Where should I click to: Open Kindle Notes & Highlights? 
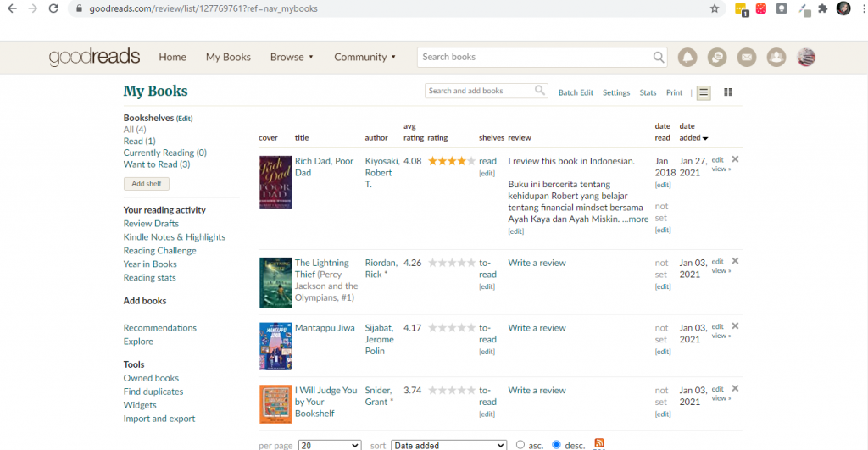175,237
